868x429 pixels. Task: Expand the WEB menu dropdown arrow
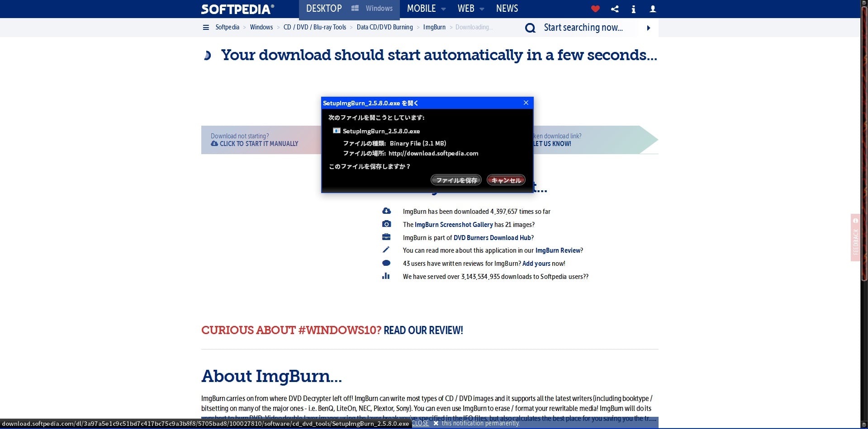coord(482,9)
